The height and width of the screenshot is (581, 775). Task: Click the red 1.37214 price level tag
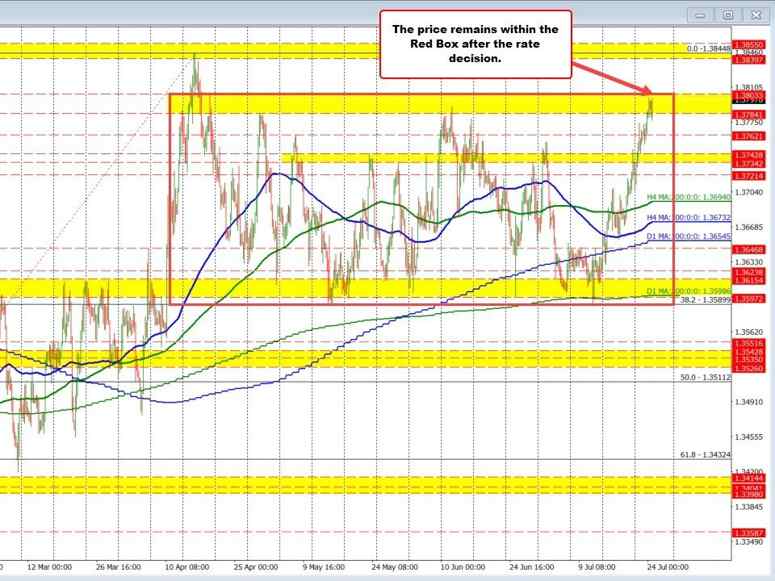pyautogui.click(x=749, y=176)
